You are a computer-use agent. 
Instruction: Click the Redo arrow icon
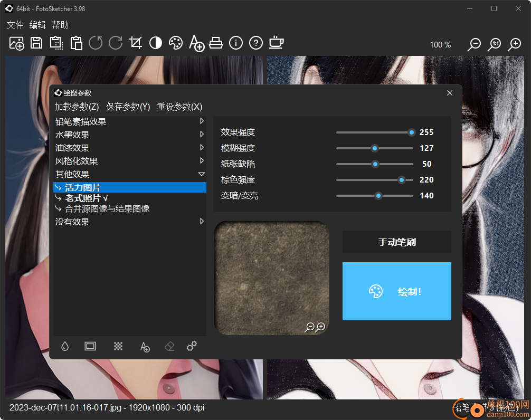tap(116, 43)
